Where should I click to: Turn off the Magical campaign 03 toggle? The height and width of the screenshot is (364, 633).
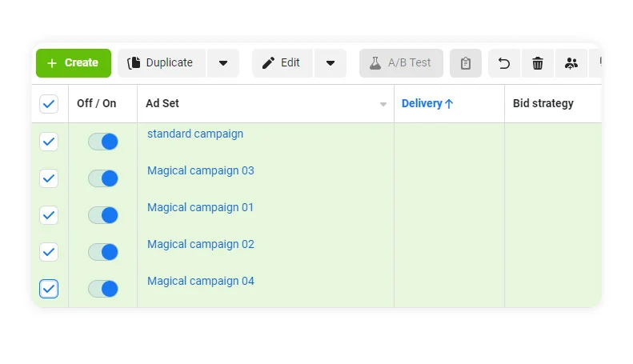click(103, 178)
